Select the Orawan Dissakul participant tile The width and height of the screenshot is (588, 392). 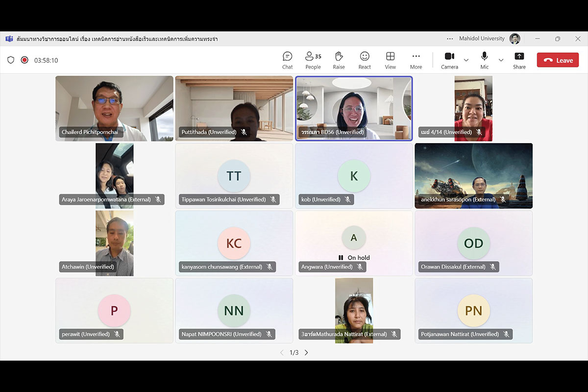[x=473, y=243]
